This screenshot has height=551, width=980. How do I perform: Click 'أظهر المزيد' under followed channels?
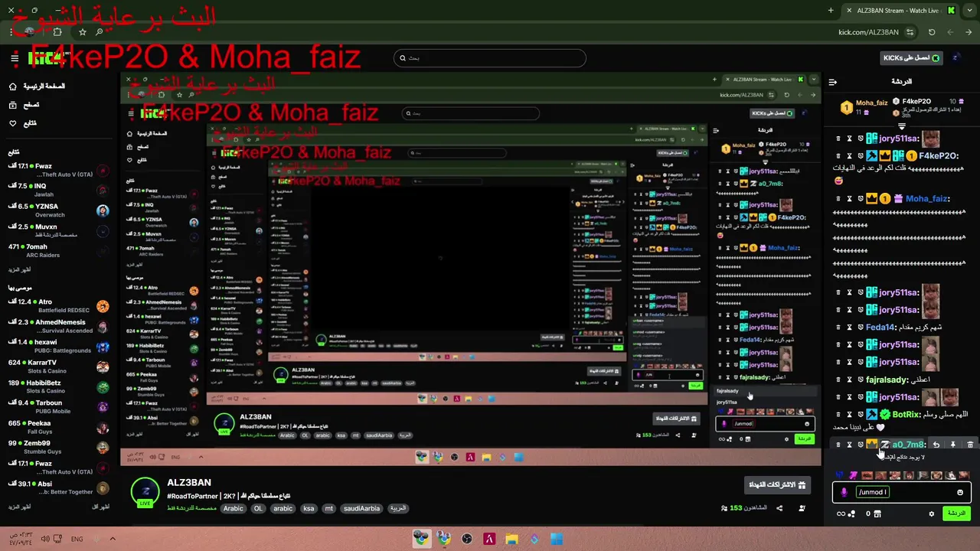20,270
